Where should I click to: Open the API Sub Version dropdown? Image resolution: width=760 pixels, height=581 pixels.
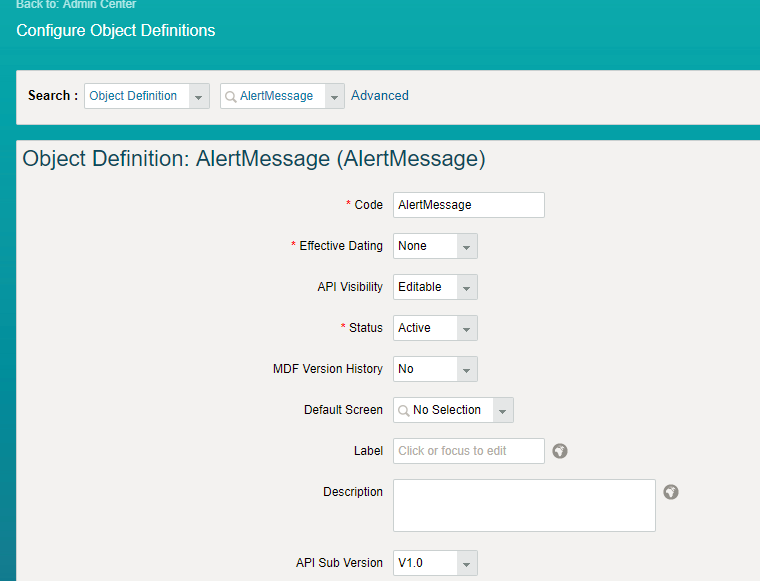[467, 563]
